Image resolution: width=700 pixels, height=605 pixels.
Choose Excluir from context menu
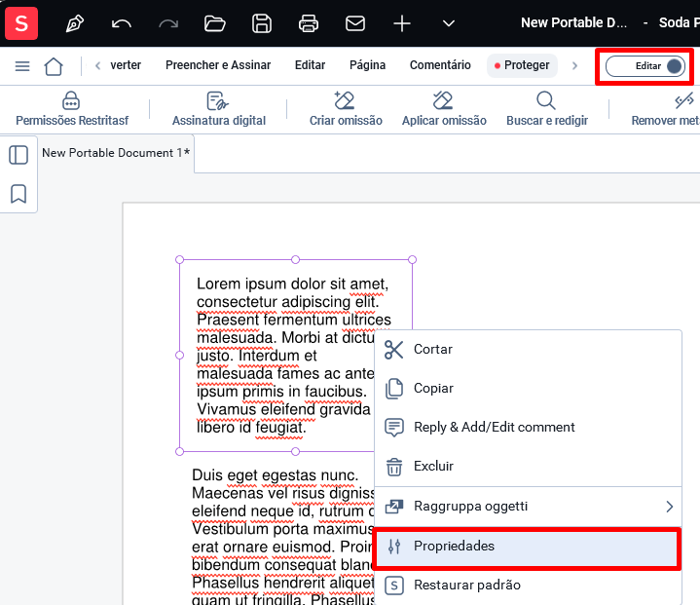pos(528,466)
